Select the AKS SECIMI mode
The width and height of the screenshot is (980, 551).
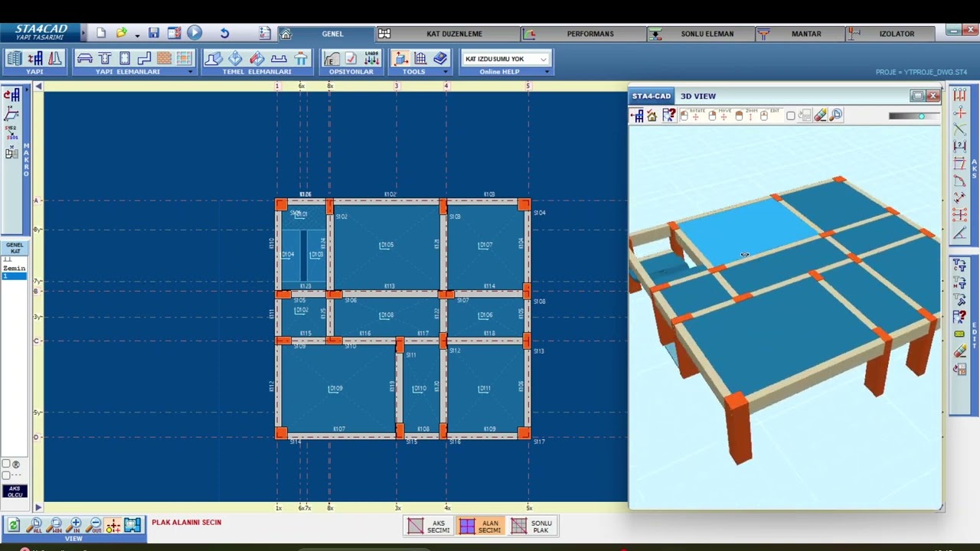428,526
